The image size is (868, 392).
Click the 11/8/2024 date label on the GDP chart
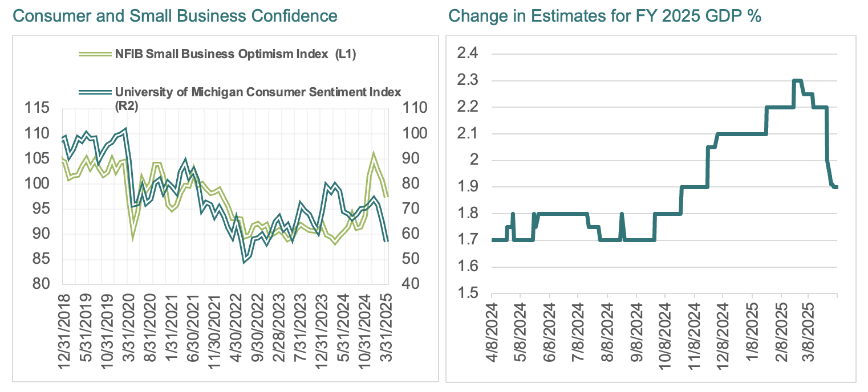(695, 332)
